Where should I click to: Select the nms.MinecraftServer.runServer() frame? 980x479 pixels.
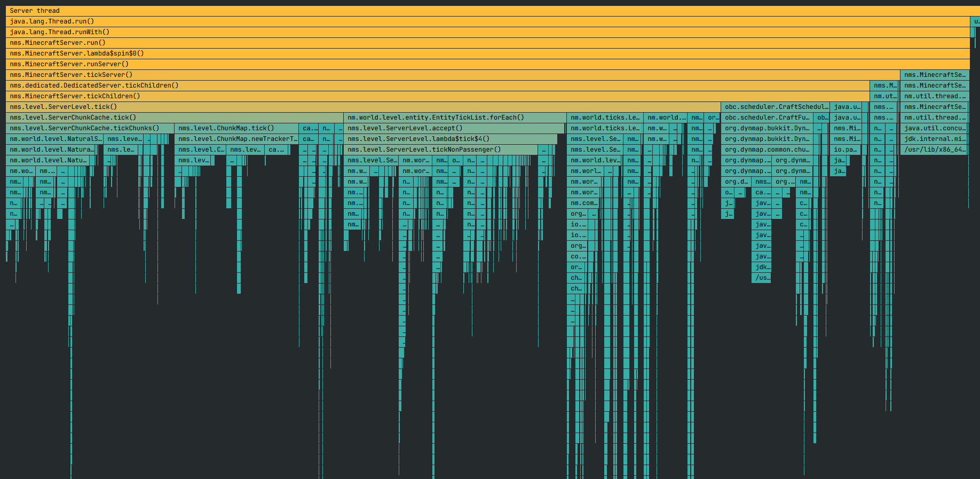[480, 64]
